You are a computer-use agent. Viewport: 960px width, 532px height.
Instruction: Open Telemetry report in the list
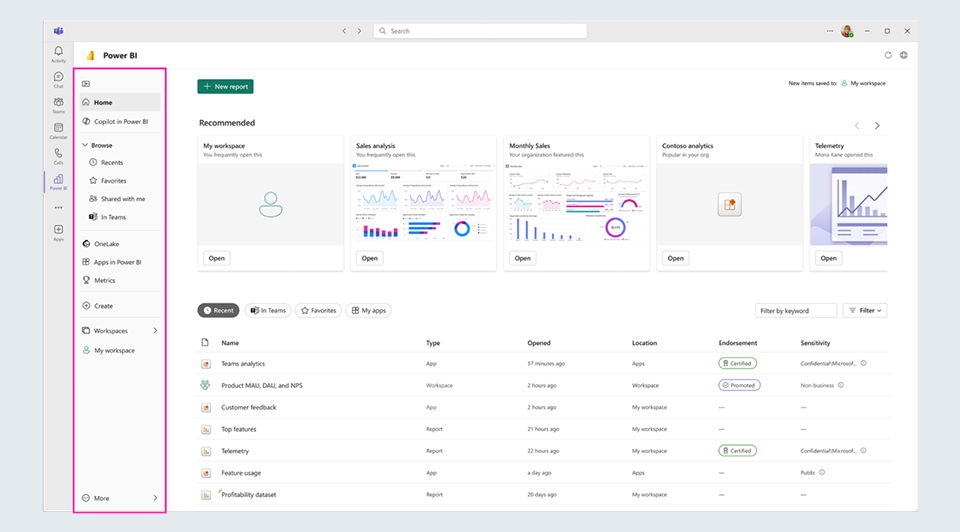[x=235, y=451]
